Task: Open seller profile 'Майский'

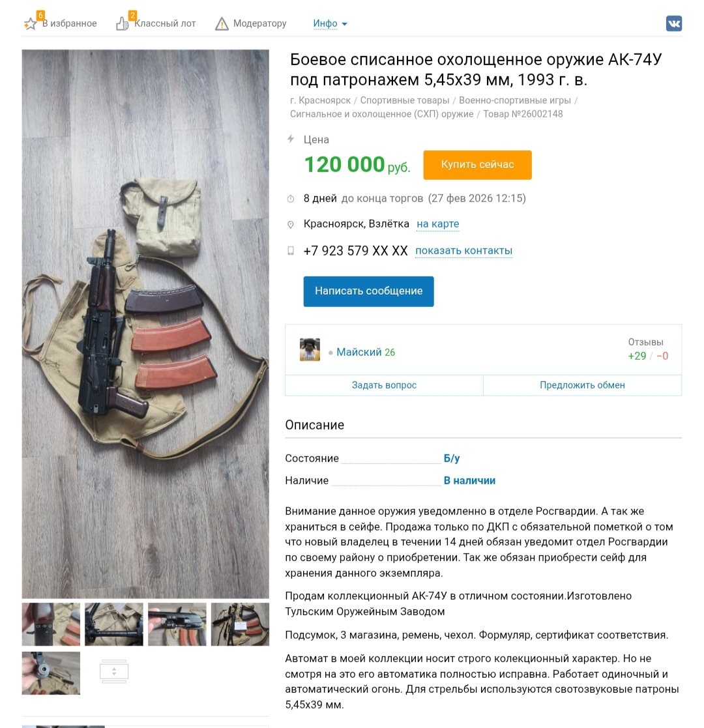Action: pos(359,353)
